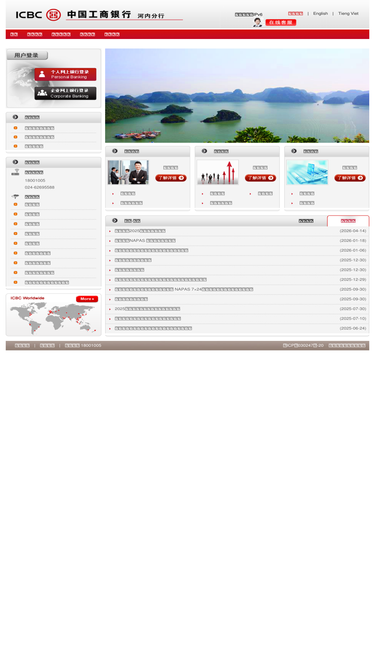Click More button on ICBC Worldwide map
This screenshot has height=667, width=375.
pyautogui.click(x=87, y=299)
